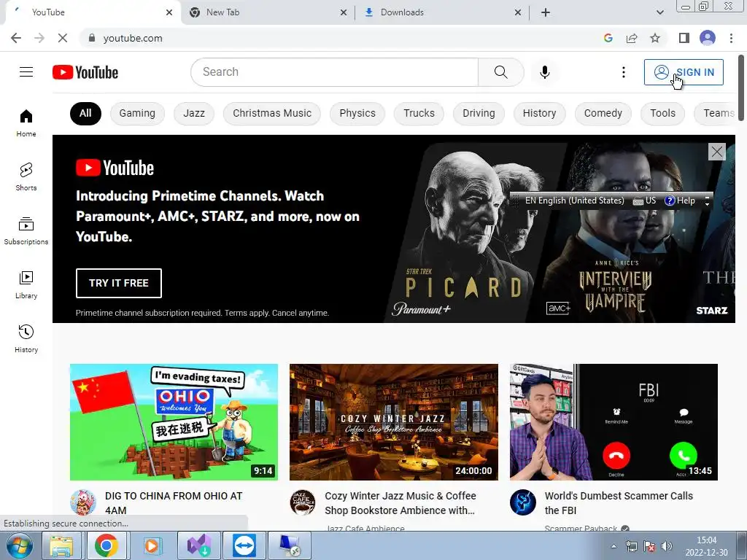This screenshot has height=560, width=747.
Task: Click the Windows Start button
Action: tap(20, 545)
